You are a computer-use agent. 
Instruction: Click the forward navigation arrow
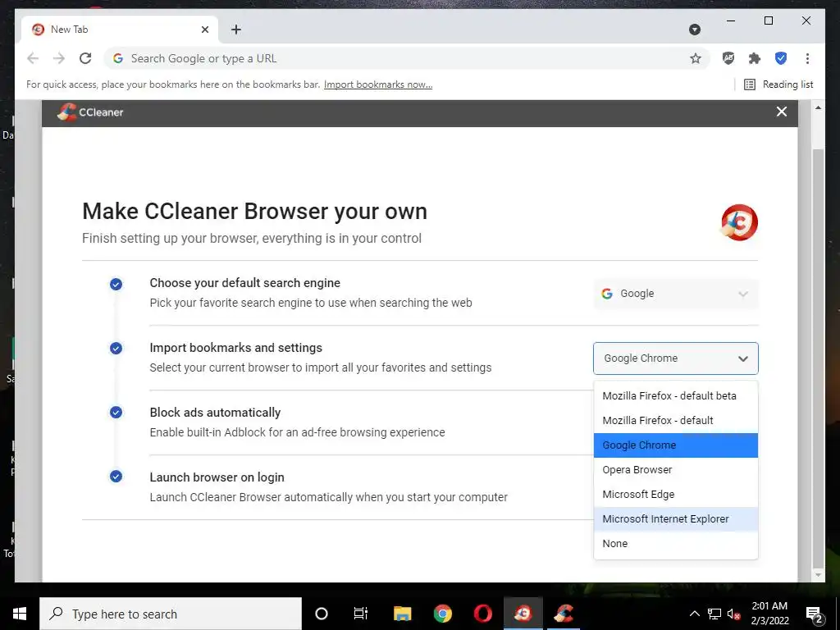59,58
